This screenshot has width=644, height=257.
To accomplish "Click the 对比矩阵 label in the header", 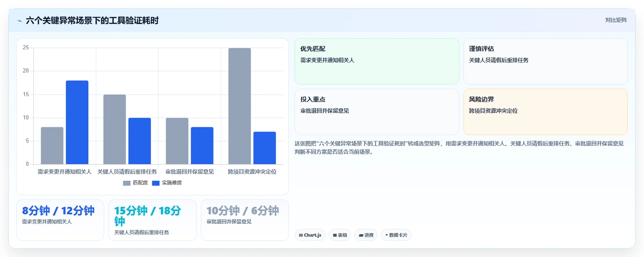I will point(616,20).
